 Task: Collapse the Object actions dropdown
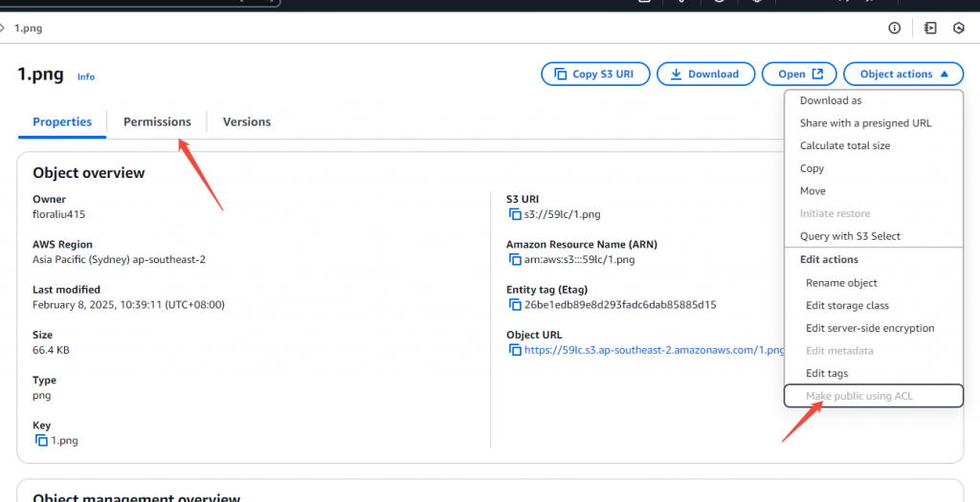903,74
